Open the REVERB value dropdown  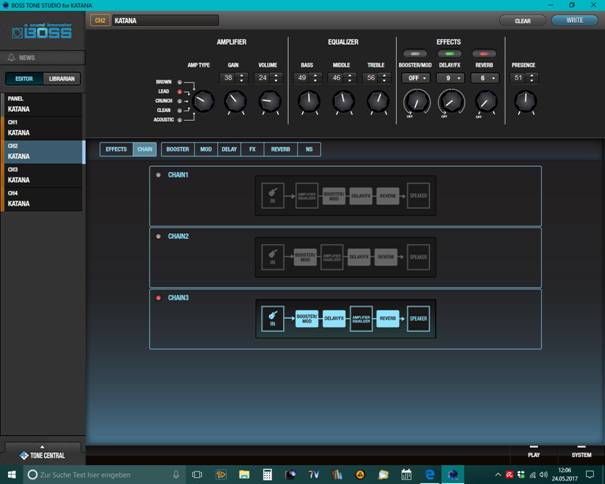pyautogui.click(x=485, y=78)
